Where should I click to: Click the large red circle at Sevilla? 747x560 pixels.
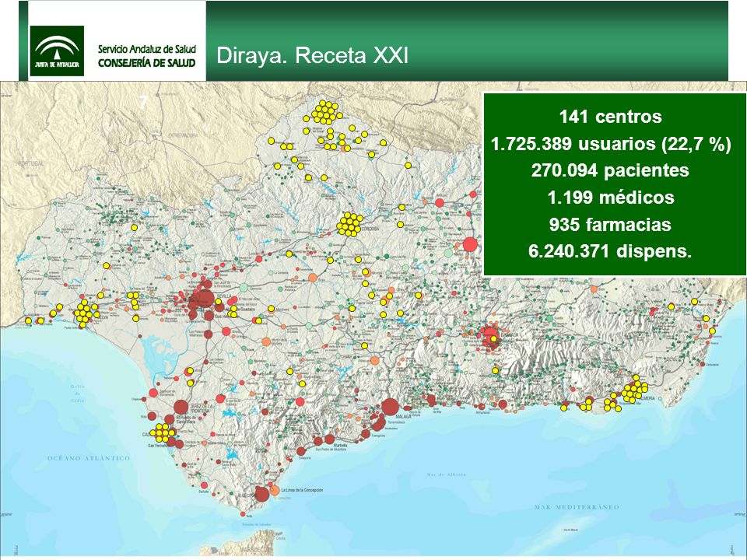(205, 299)
